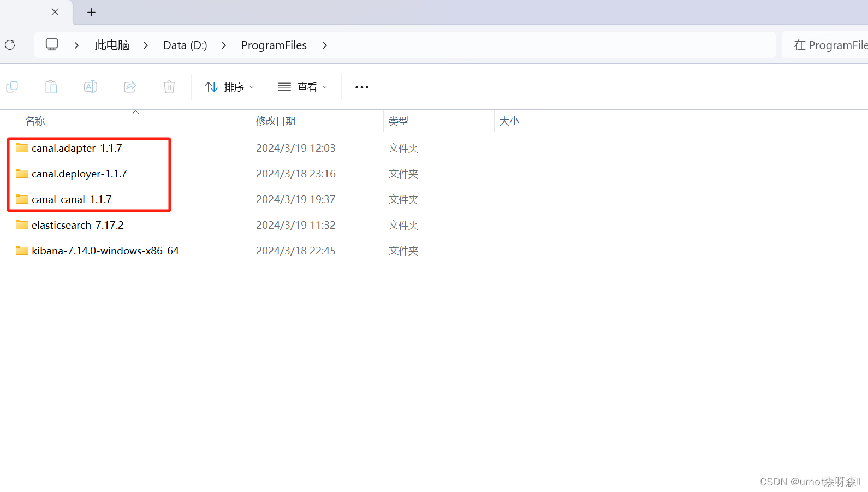Click the Share toolbar icon

130,87
